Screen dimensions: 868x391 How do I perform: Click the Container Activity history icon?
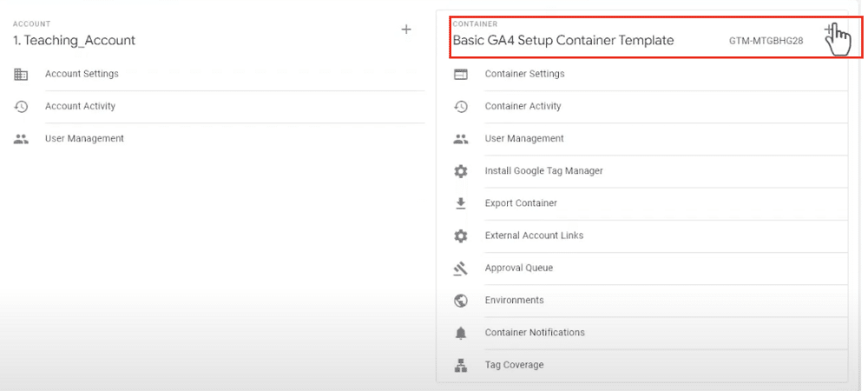click(x=461, y=106)
